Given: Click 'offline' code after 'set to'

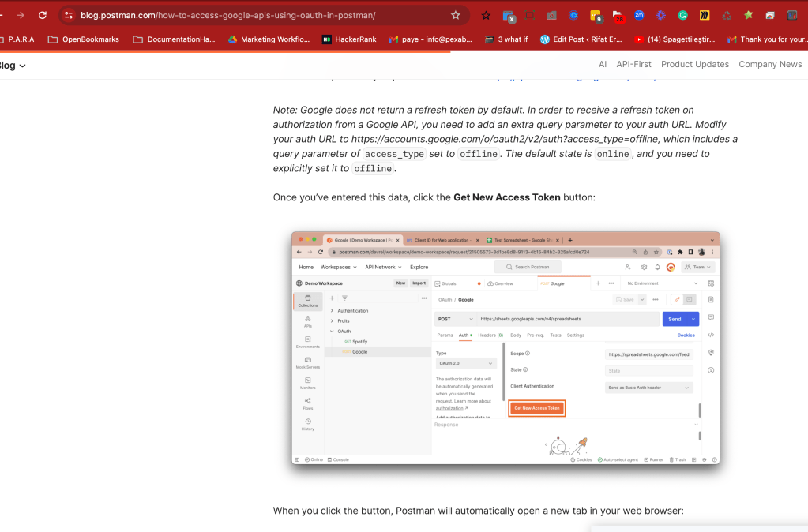Looking at the screenshot, I should (478, 154).
